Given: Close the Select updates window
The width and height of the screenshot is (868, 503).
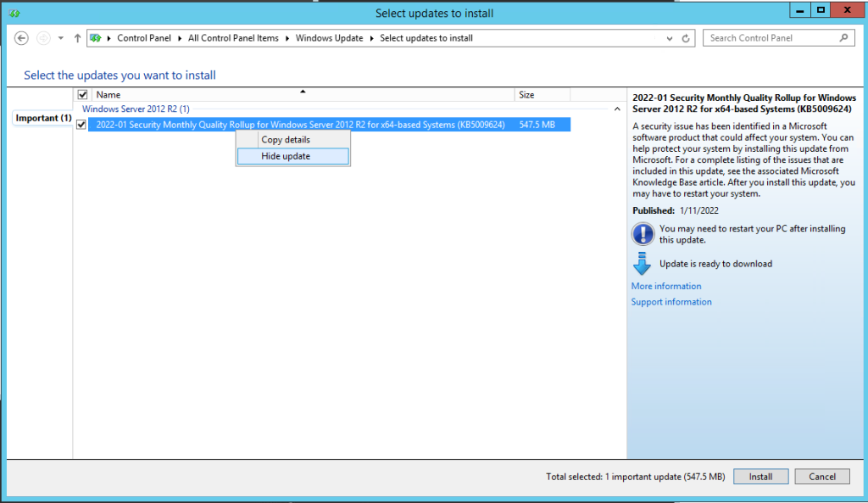Looking at the screenshot, I should pos(848,10).
